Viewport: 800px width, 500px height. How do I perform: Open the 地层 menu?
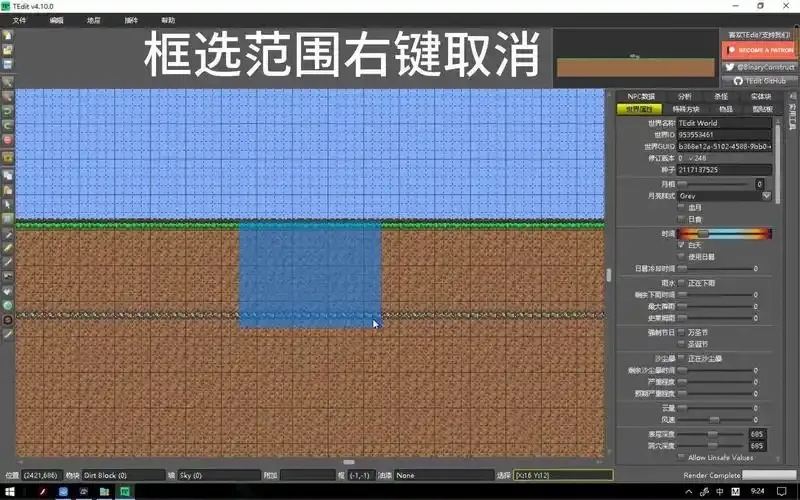pos(93,20)
